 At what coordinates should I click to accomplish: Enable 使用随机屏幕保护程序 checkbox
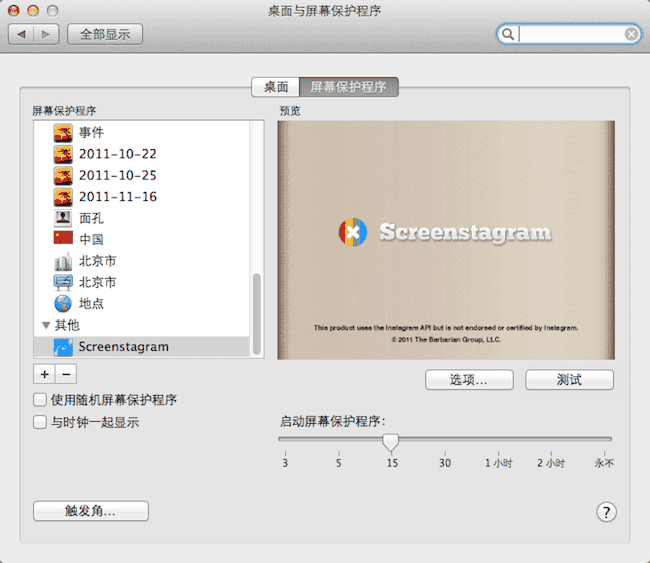tap(41, 400)
